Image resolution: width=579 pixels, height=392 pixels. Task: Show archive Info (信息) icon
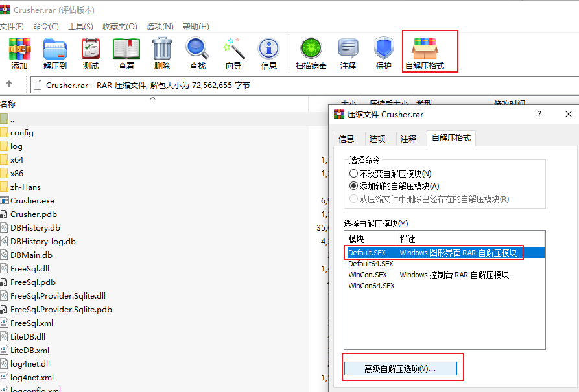(269, 54)
